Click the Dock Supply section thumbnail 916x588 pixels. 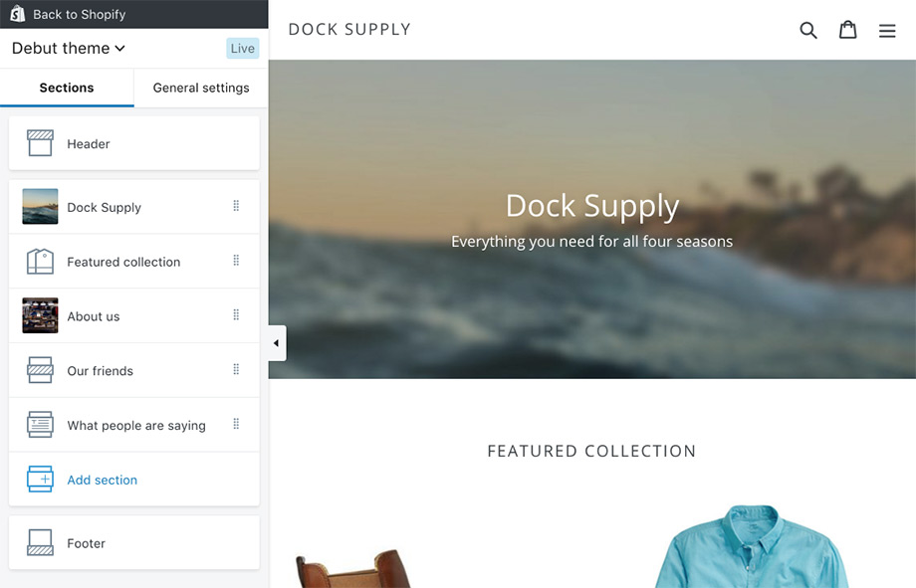pyautogui.click(x=40, y=206)
